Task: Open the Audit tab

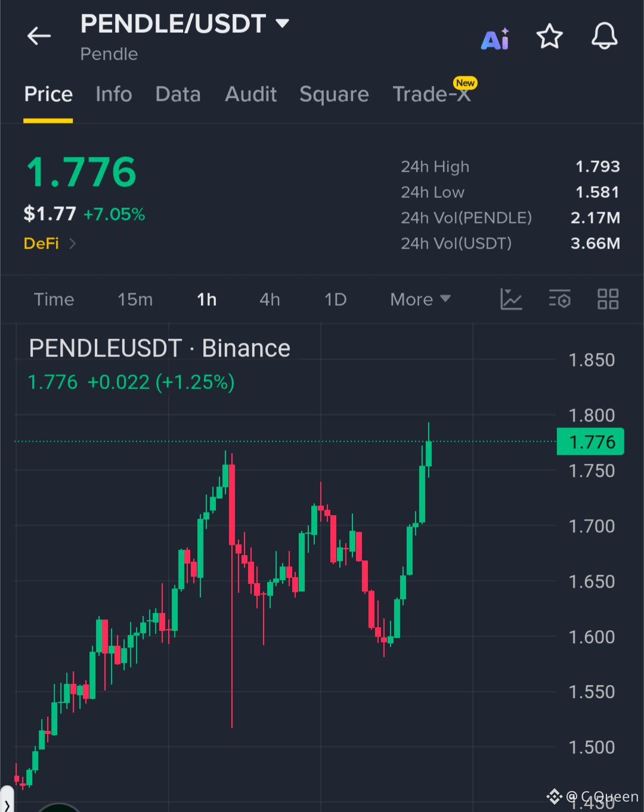Action: pyautogui.click(x=251, y=94)
